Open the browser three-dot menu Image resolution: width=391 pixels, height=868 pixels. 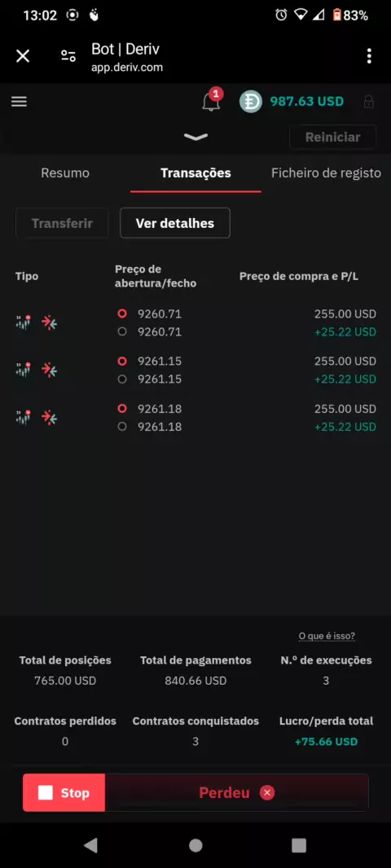[369, 56]
